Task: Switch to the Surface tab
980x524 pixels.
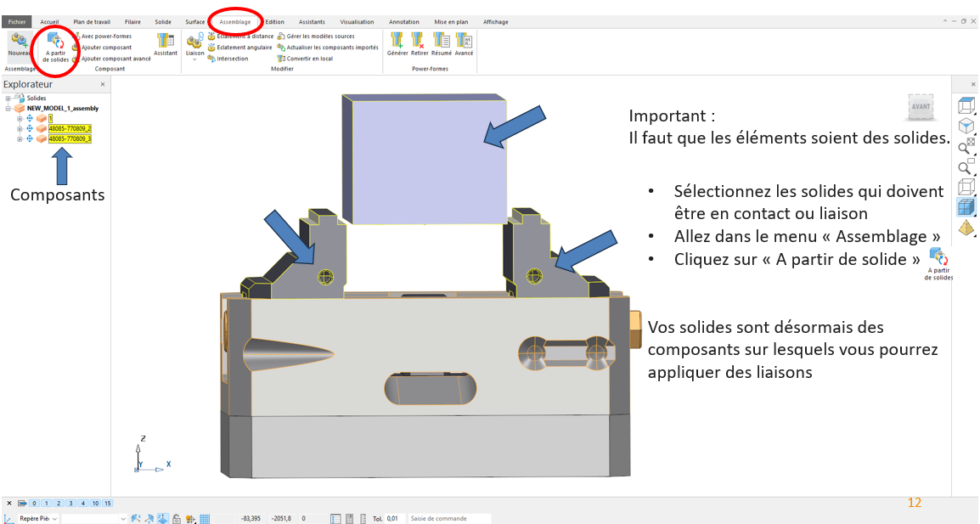Action: click(195, 22)
